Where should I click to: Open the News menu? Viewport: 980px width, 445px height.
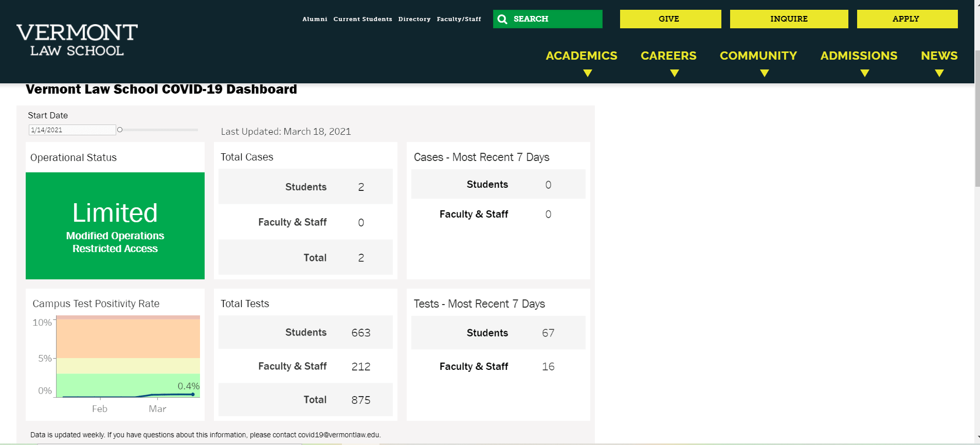939,56
